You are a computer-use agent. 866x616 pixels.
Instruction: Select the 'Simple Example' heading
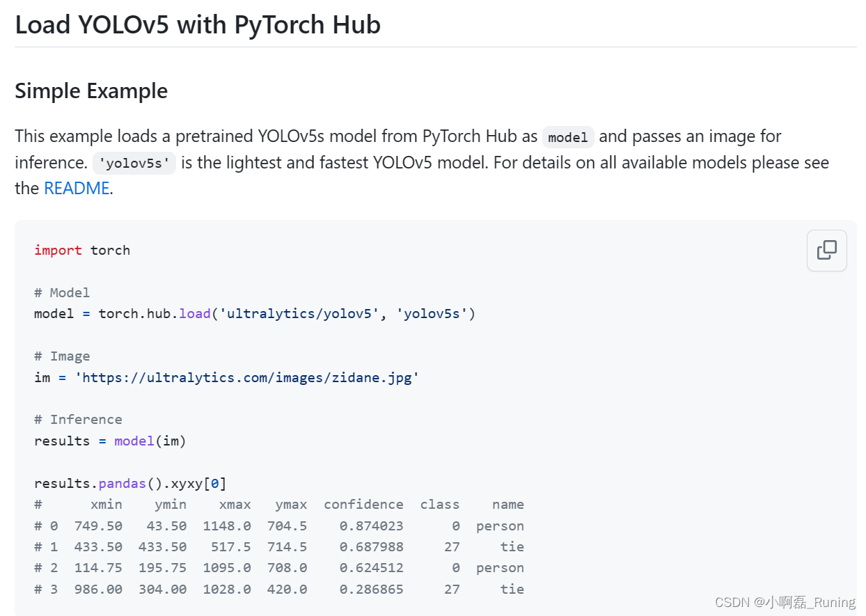point(90,90)
